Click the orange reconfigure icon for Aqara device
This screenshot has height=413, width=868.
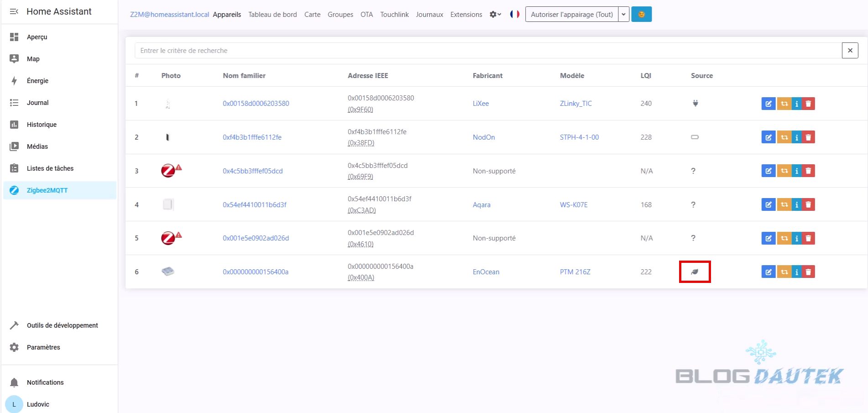(x=784, y=204)
